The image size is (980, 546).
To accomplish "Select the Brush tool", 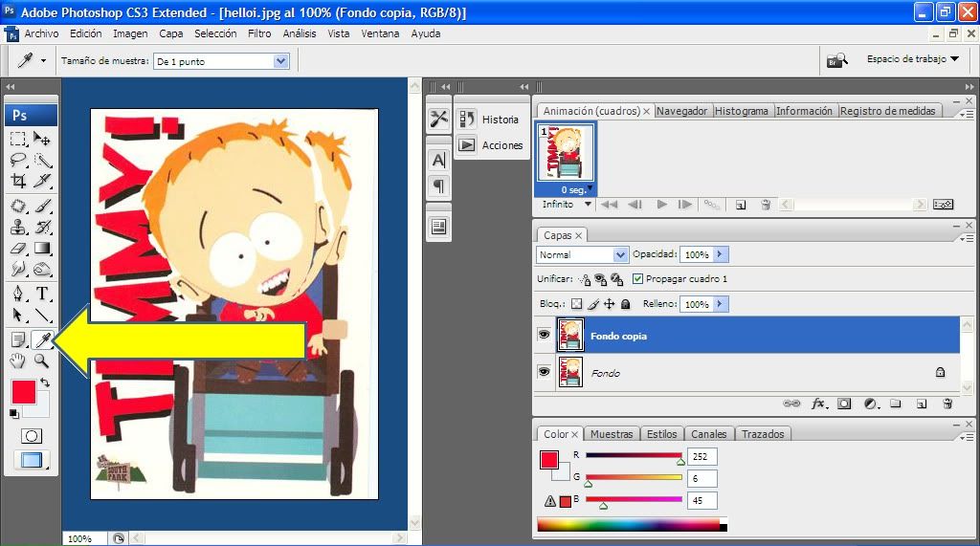I will (x=42, y=206).
